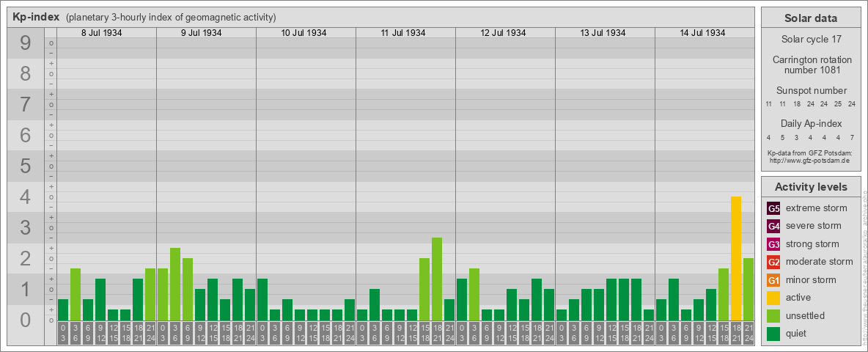This screenshot has width=868, height=352.
Task: Click the Kp scale number 5
Action: click(x=26, y=166)
